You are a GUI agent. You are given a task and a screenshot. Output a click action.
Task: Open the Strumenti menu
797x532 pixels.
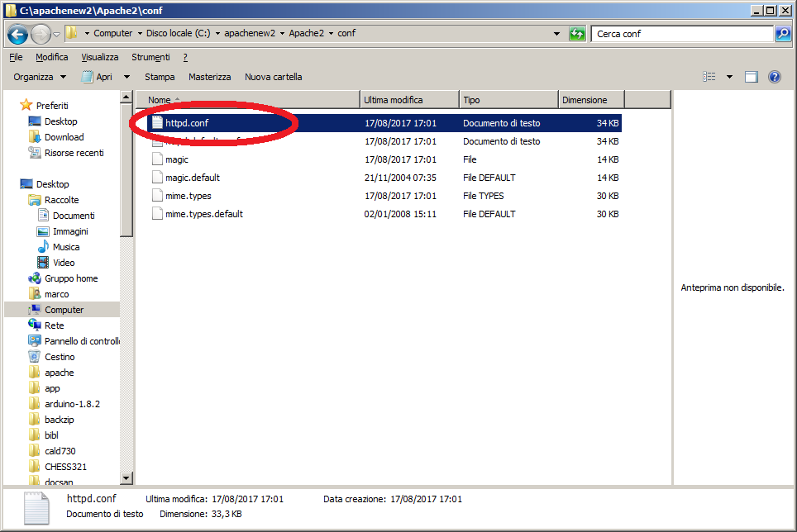click(x=150, y=57)
